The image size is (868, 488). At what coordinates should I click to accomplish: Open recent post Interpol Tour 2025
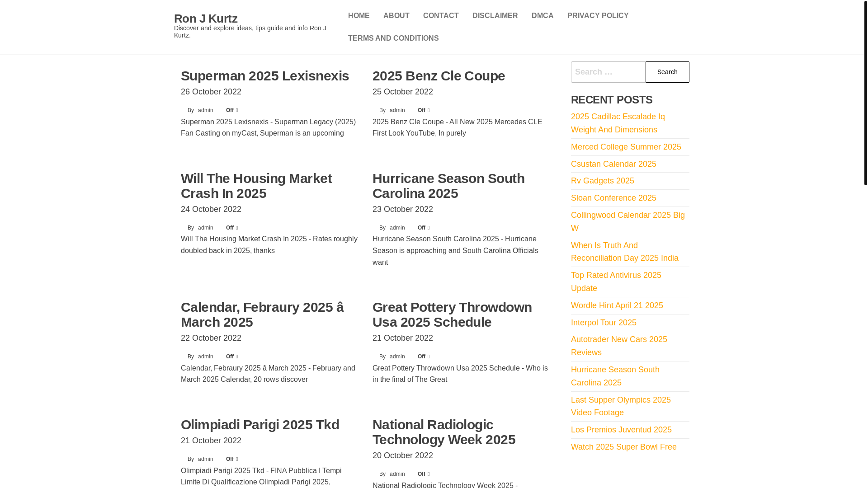pyautogui.click(x=603, y=323)
